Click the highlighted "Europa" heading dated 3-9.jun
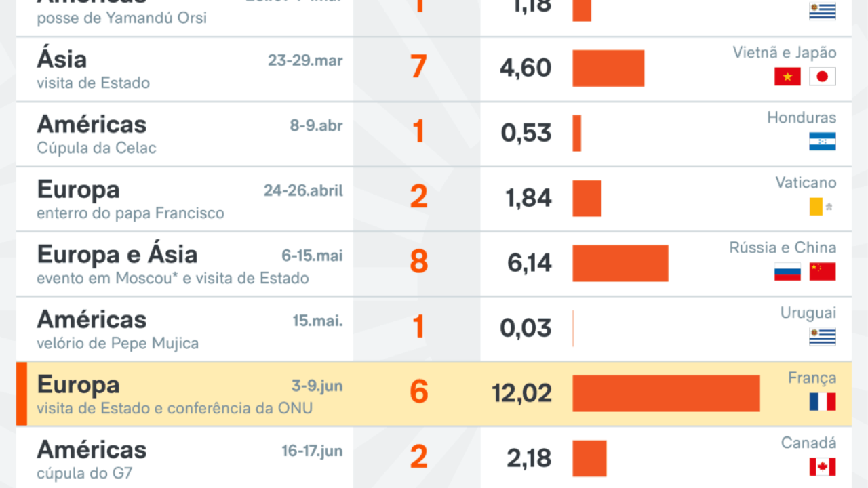This screenshot has height=488, width=868. pyautogui.click(x=78, y=385)
